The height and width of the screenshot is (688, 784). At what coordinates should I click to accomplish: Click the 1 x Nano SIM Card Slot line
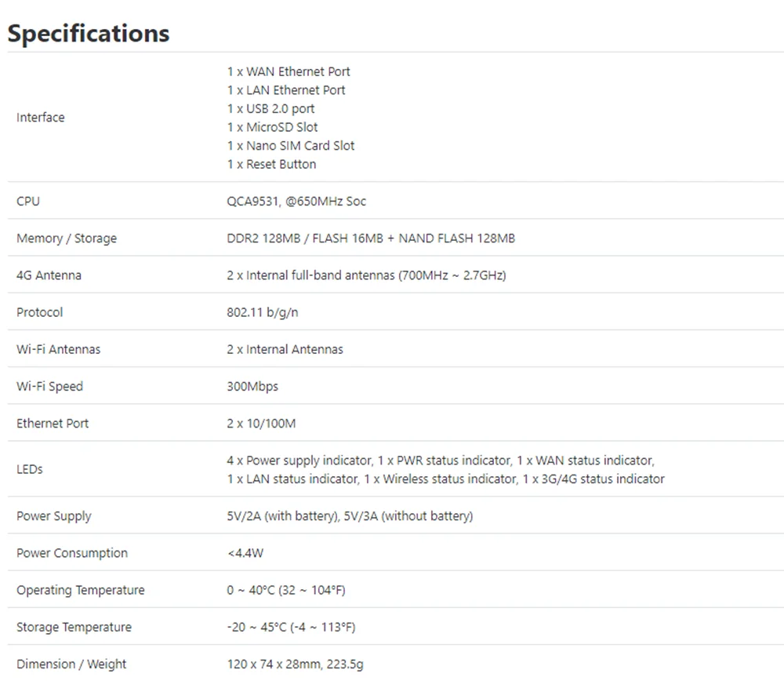pyautogui.click(x=291, y=146)
